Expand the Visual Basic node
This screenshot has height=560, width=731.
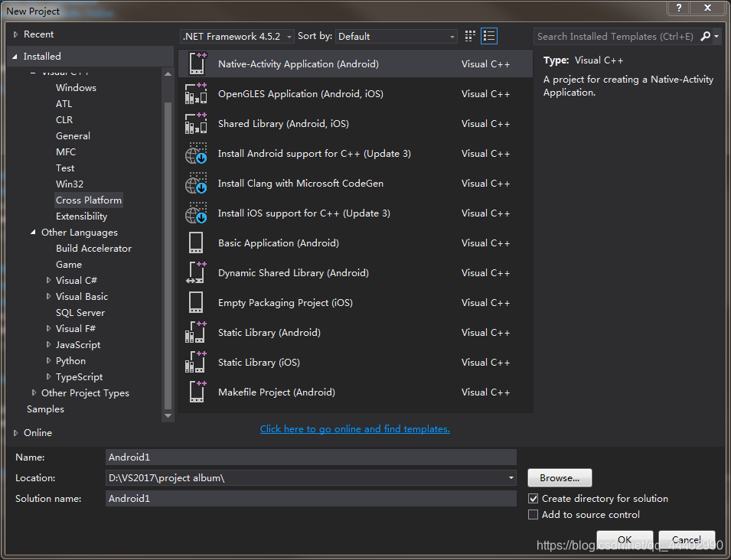(48, 296)
